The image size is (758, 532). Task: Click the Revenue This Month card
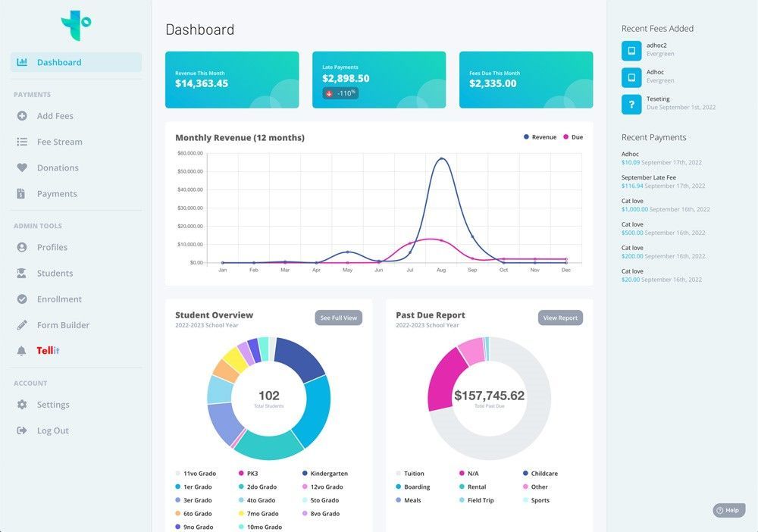232,80
